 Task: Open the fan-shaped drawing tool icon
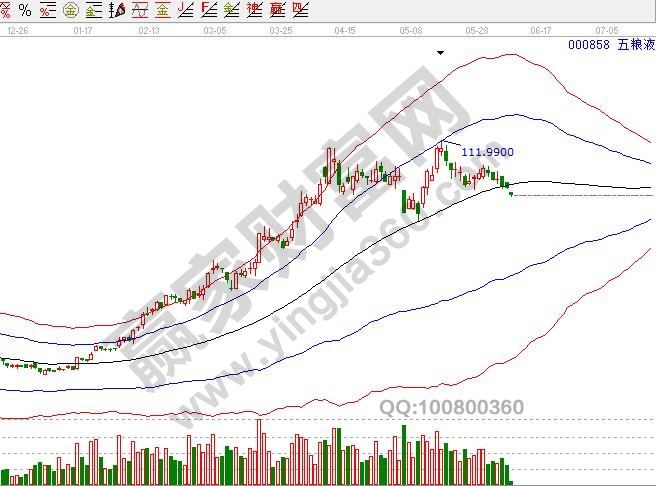(118, 10)
